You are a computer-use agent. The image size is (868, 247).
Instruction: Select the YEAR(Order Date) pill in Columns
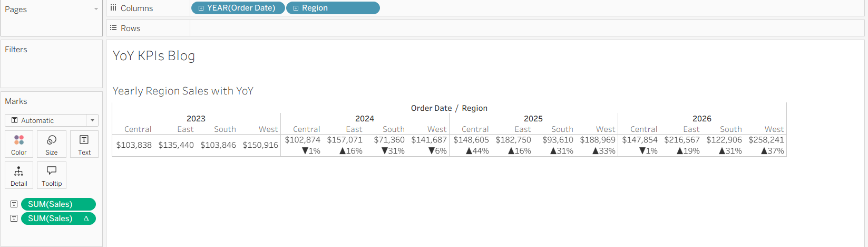(238, 8)
